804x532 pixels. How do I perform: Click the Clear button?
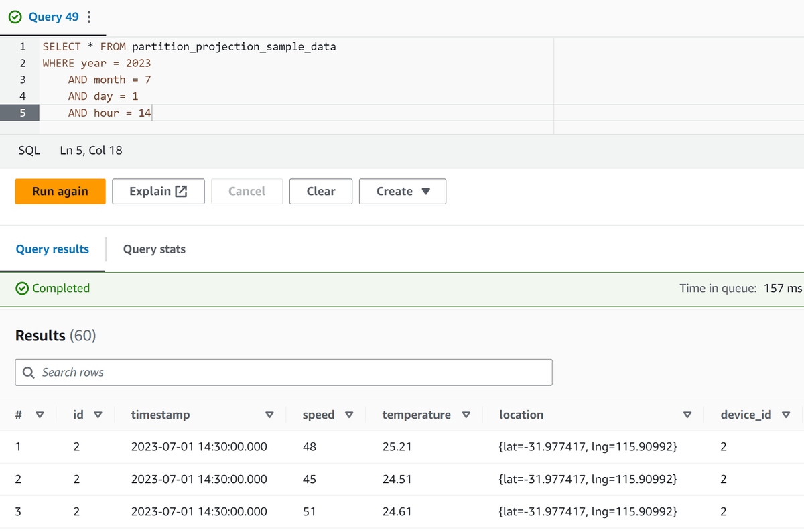tap(320, 191)
